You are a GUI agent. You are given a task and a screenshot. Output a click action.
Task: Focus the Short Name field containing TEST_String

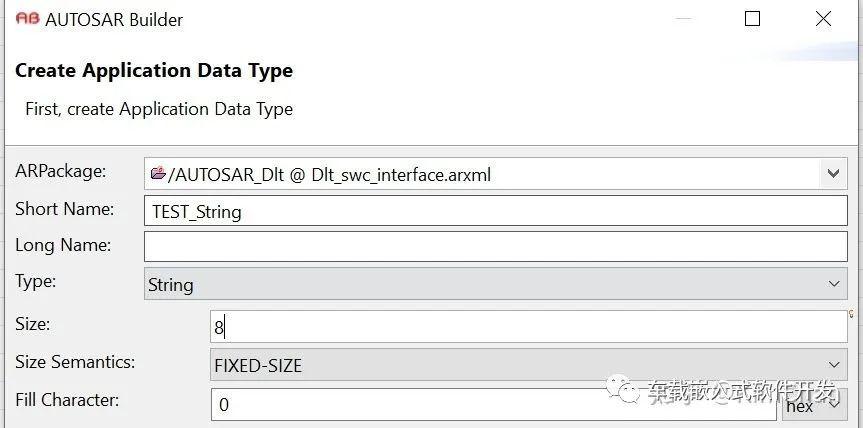tap(495, 211)
